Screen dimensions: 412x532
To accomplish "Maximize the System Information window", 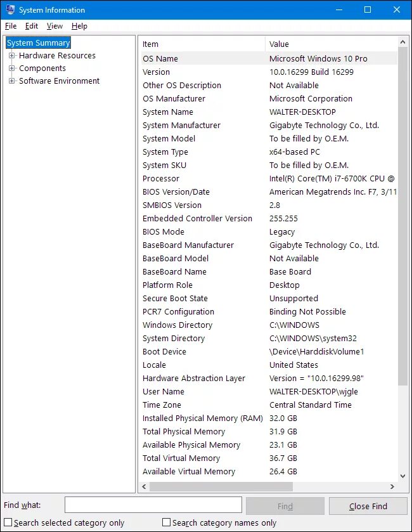I will 368,10.
